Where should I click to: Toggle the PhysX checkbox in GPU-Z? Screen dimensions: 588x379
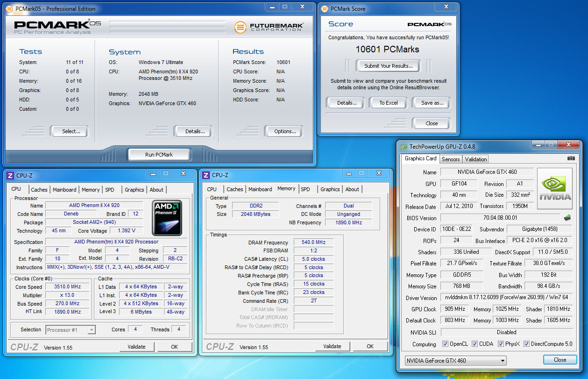(x=501, y=344)
